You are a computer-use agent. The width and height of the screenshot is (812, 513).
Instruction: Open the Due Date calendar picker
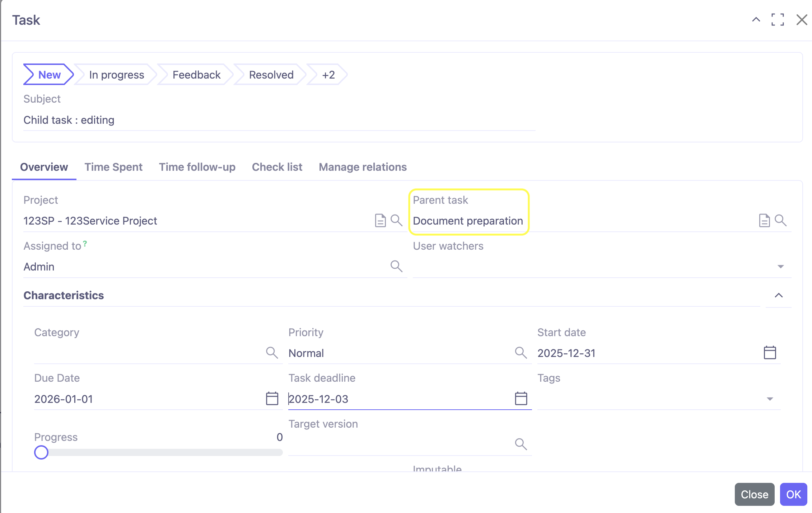tap(272, 398)
